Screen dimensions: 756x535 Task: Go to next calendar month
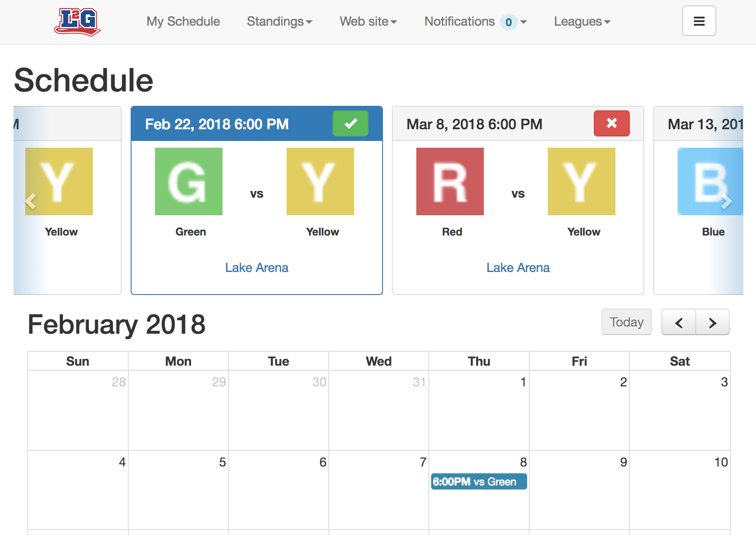[712, 322]
